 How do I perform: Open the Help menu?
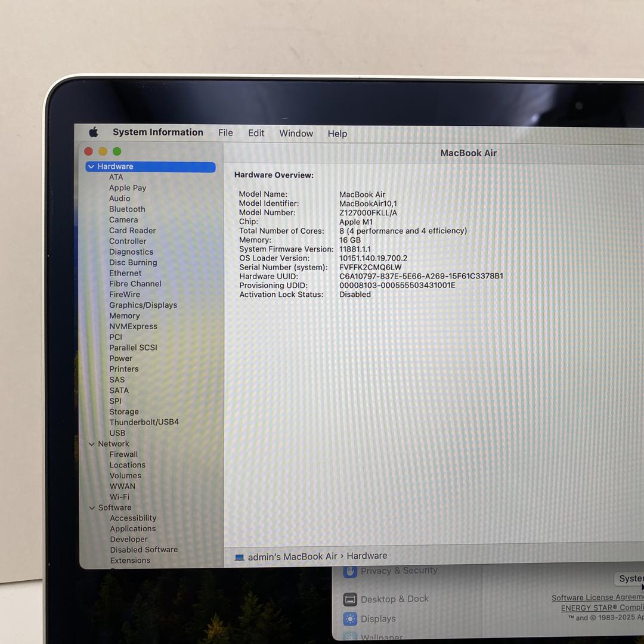coord(337,134)
